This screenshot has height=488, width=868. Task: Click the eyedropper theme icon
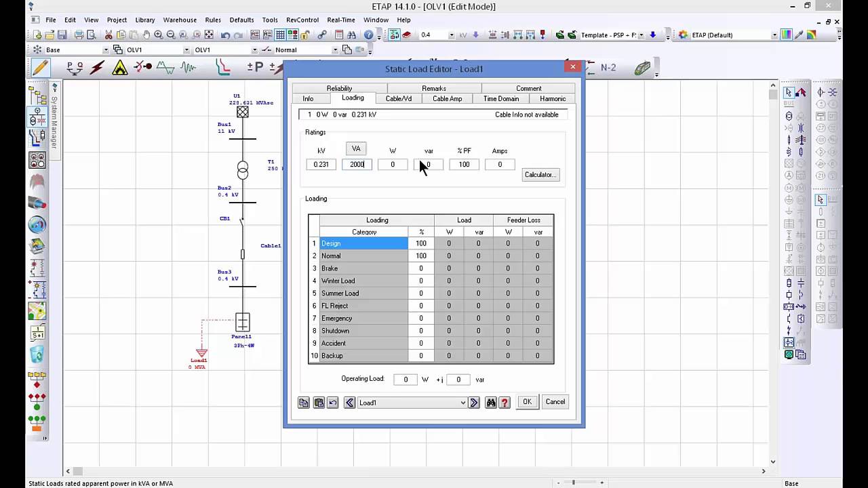click(799, 35)
